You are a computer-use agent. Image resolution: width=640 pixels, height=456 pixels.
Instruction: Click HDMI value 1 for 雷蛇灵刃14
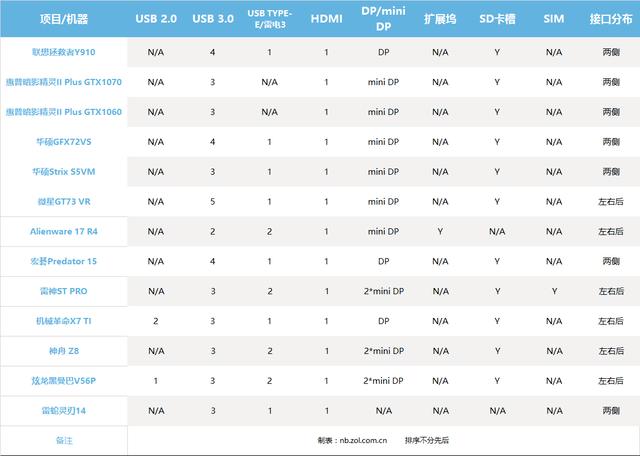coord(327,410)
